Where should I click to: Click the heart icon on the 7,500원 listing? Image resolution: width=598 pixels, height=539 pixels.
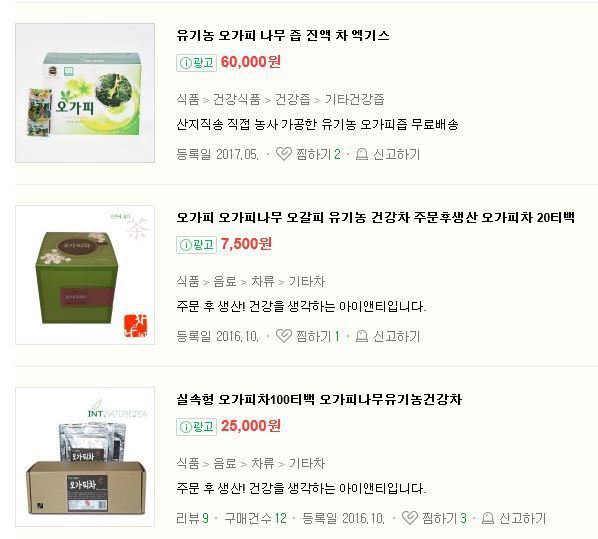tap(283, 336)
